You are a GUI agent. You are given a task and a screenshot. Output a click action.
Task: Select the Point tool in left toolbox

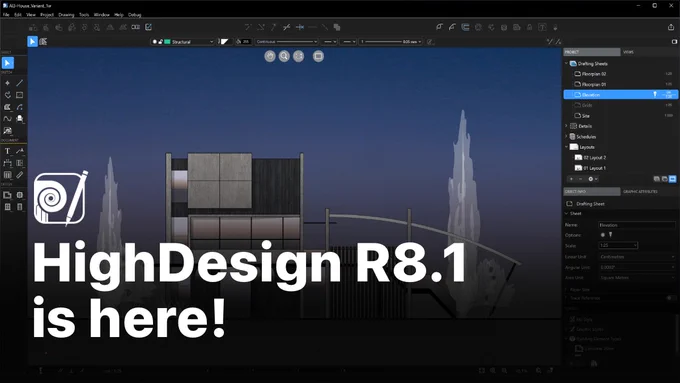(7, 83)
